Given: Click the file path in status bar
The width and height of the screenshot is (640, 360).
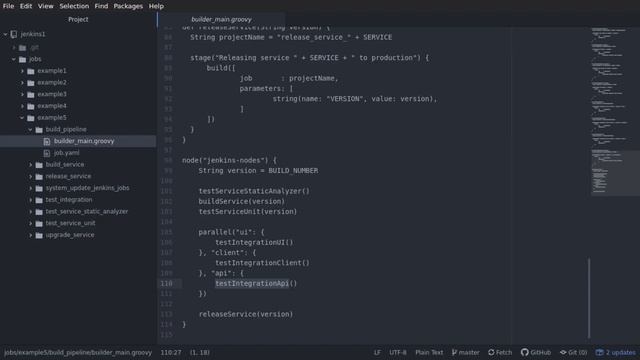Looking at the screenshot, I should tap(78, 352).
